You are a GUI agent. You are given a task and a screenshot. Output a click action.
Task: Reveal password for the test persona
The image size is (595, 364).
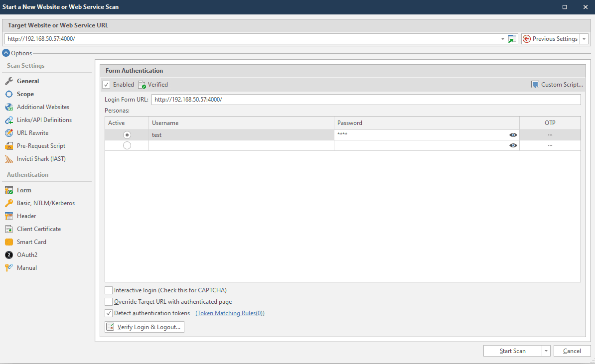(513, 135)
